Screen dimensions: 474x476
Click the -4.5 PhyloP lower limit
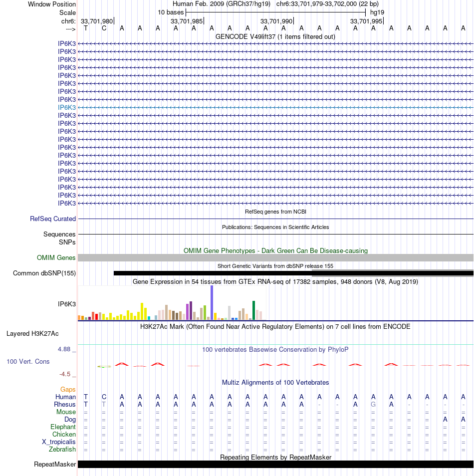(x=65, y=374)
